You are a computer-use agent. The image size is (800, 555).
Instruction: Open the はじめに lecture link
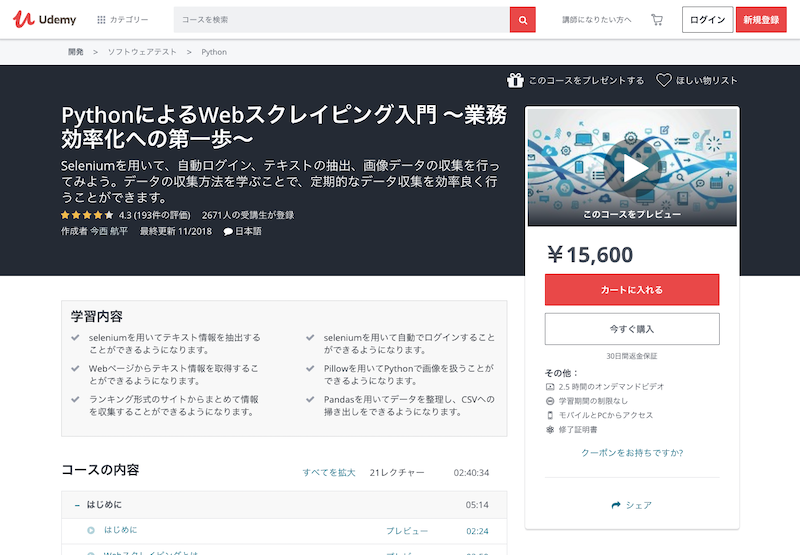120,530
